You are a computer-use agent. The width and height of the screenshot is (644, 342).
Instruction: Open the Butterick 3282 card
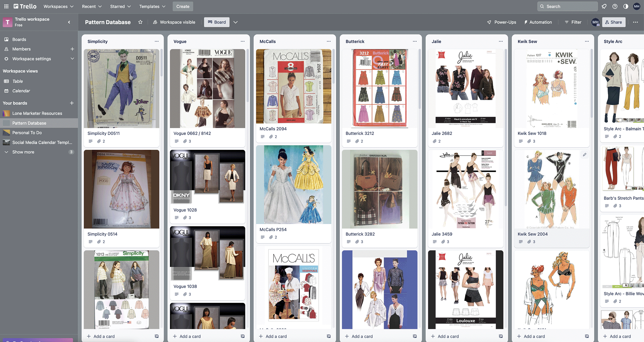pos(380,199)
